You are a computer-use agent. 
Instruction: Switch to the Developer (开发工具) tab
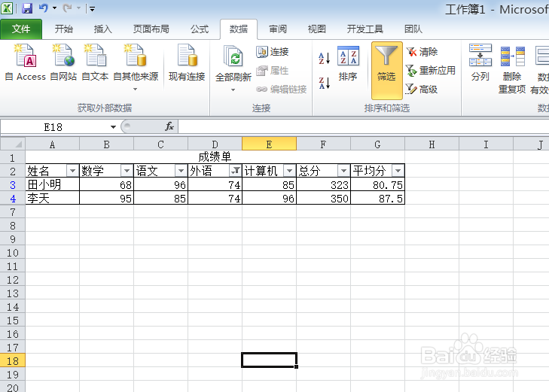click(364, 29)
